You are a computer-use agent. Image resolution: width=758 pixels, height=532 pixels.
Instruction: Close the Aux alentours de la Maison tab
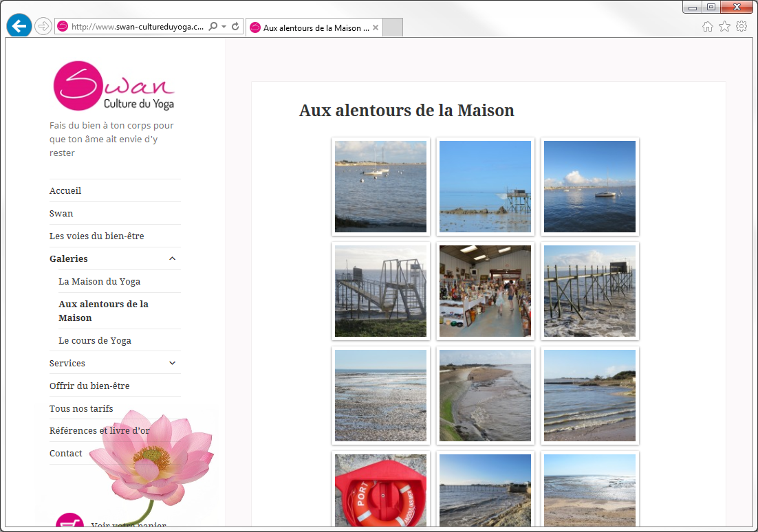[376, 27]
